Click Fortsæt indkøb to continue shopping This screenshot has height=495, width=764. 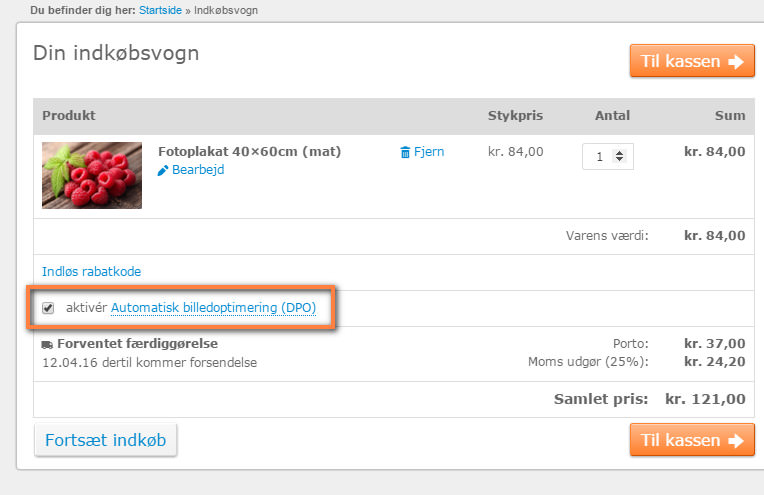click(106, 439)
